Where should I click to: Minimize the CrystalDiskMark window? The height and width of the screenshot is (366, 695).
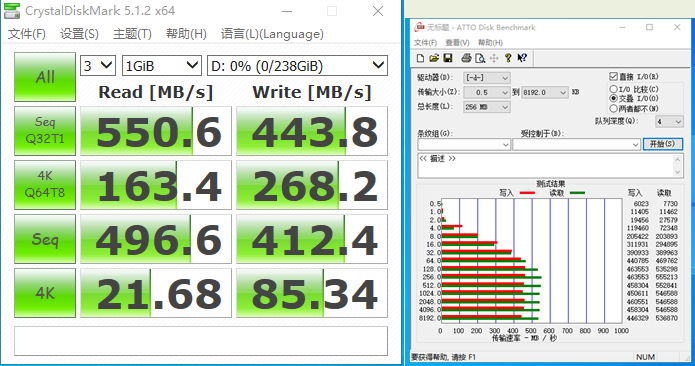[x=287, y=11]
